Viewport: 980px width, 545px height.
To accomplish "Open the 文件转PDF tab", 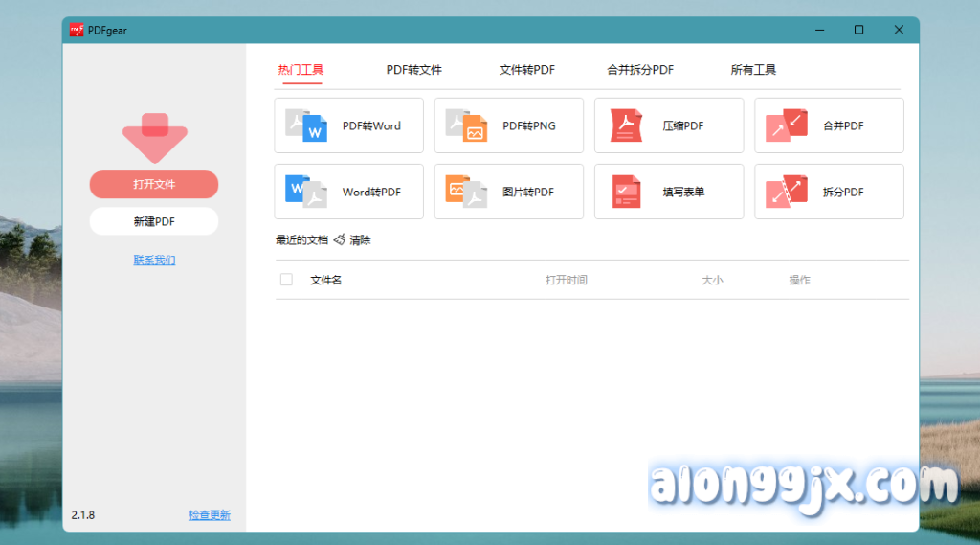I will tap(526, 70).
